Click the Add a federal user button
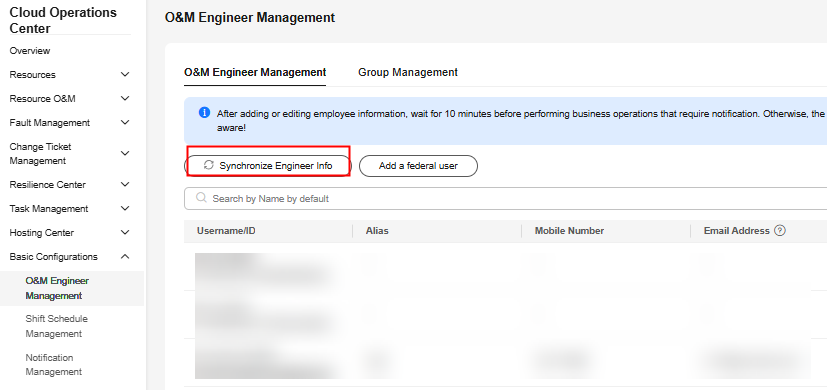 (x=418, y=166)
